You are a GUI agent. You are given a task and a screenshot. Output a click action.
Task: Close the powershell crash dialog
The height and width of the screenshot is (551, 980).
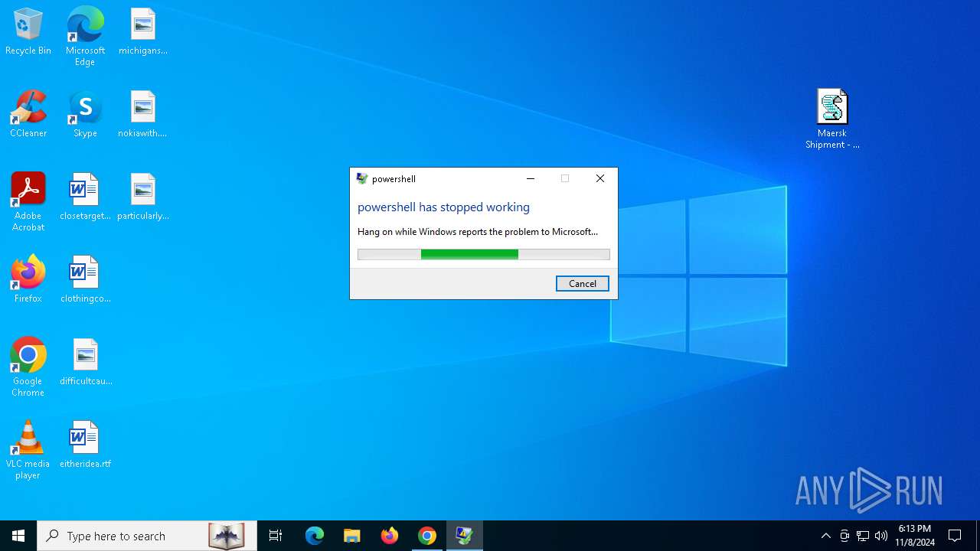600,178
